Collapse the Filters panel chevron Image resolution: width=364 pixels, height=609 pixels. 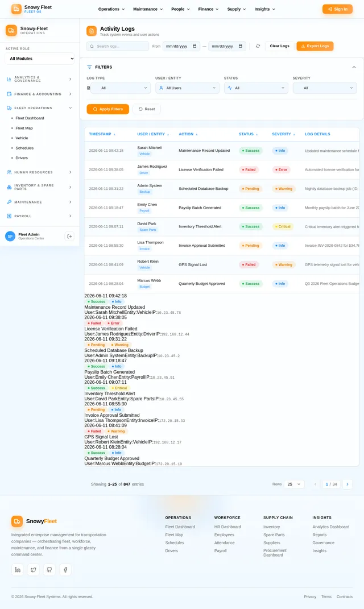tap(354, 67)
